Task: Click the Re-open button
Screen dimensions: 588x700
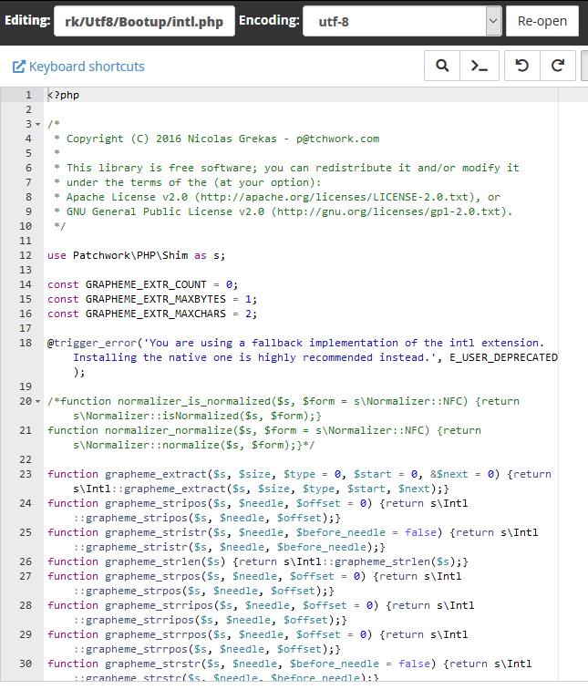Action: [542, 21]
